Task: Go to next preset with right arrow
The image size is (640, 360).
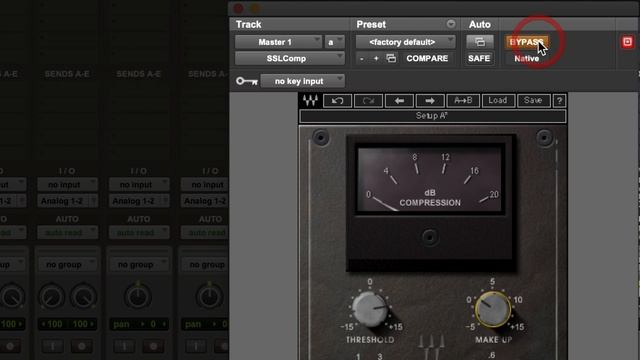Action: tap(430, 101)
